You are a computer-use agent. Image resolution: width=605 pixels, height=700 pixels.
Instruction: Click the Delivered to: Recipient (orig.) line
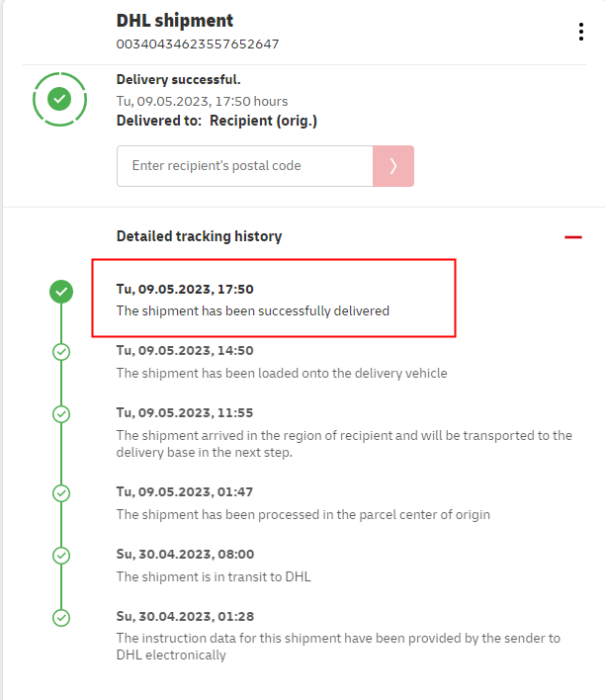pyautogui.click(x=216, y=121)
